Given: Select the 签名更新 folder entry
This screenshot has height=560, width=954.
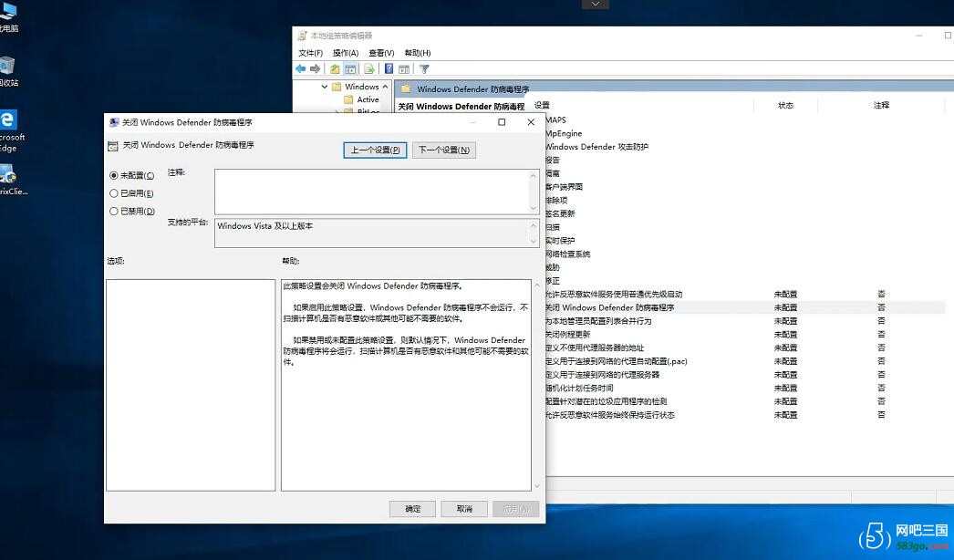Looking at the screenshot, I should tap(560, 213).
